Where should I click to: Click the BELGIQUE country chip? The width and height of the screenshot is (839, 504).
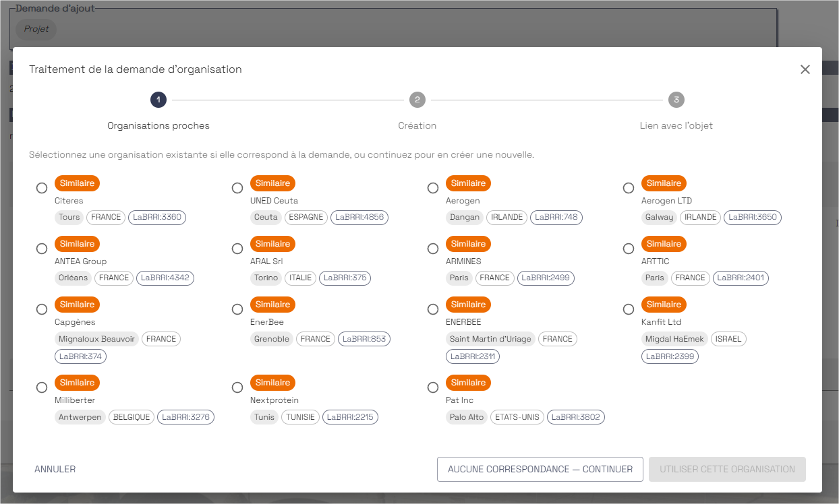coord(131,417)
